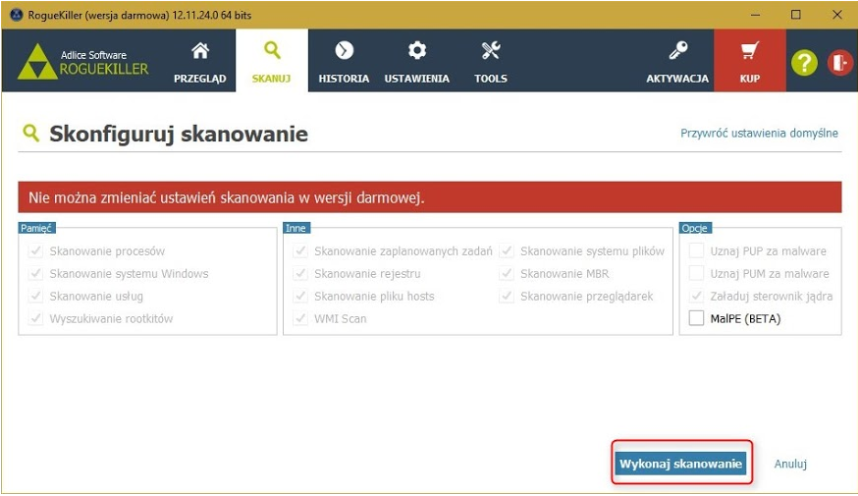Start scan with Wykonaj skanowanie button

point(680,464)
